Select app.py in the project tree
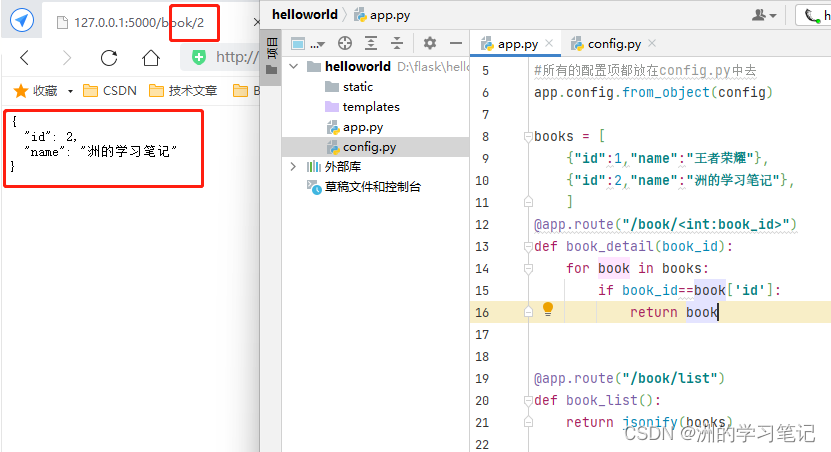831x452 pixels. coord(363,127)
